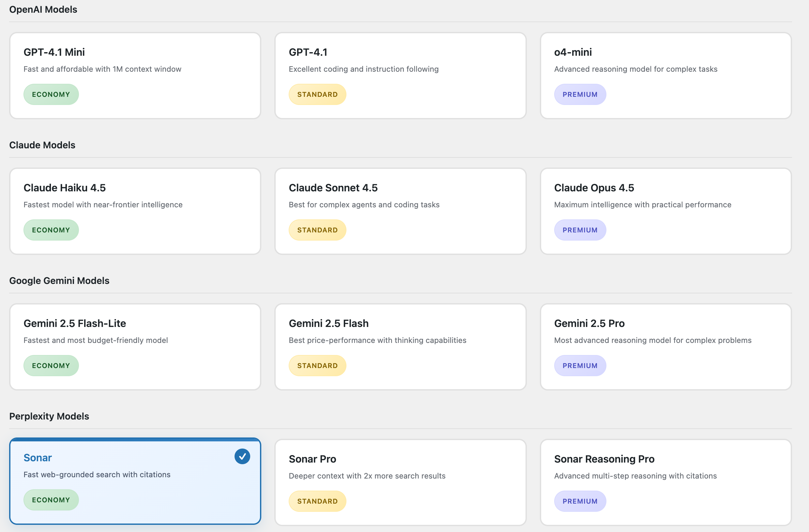Choose the GPT-4.1 model card
Image resolution: width=809 pixels, height=532 pixels.
click(x=400, y=75)
